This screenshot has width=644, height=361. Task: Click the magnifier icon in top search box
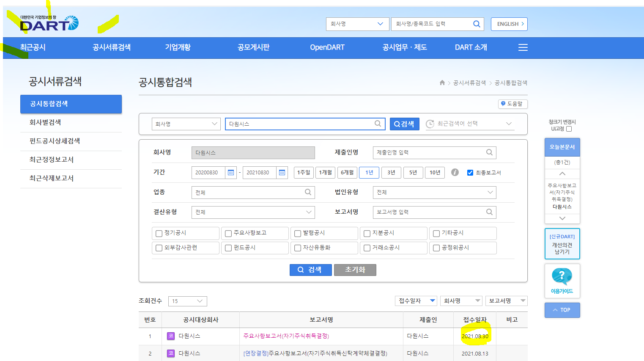click(x=477, y=24)
